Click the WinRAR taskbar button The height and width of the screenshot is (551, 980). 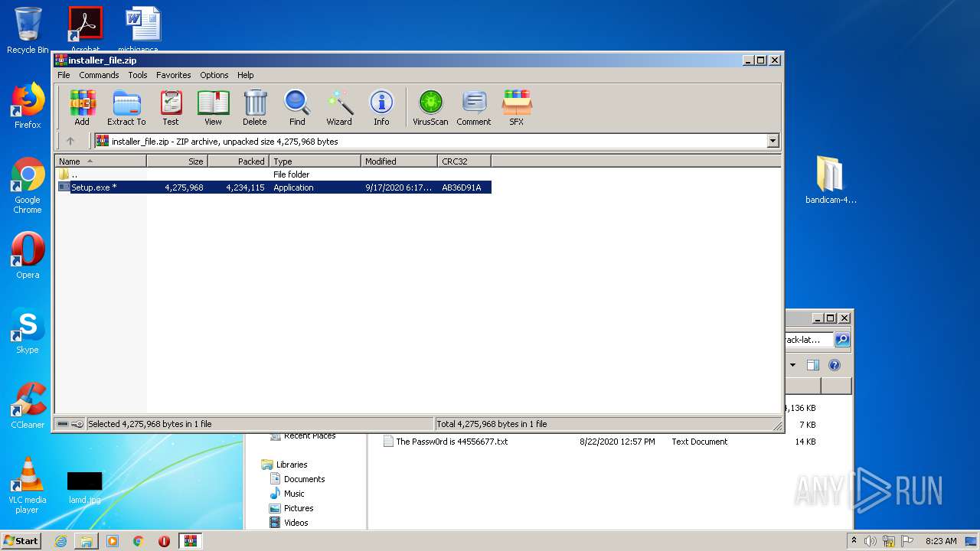190,541
